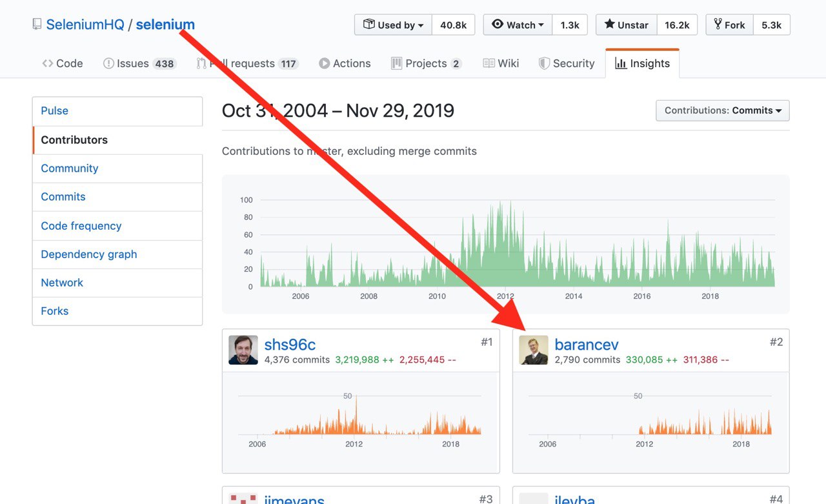Click the repository book icon
826x504 pixels.
point(37,25)
